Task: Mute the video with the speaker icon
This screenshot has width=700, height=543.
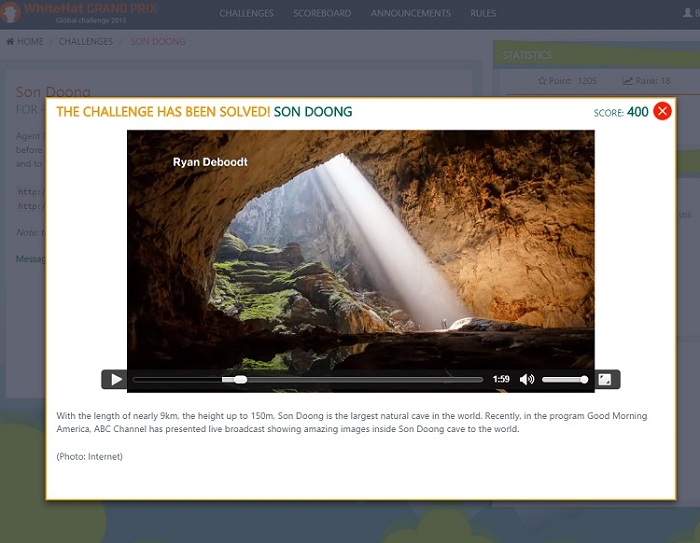Action: pos(527,380)
